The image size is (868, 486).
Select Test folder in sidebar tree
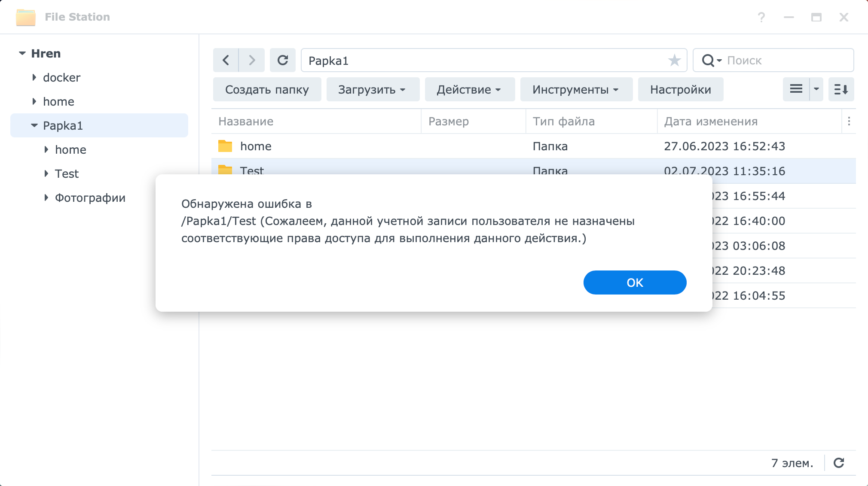(x=67, y=174)
